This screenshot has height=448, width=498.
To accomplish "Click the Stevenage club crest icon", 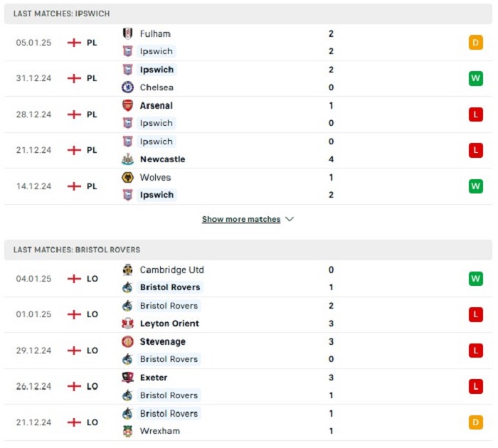I will (x=127, y=341).
